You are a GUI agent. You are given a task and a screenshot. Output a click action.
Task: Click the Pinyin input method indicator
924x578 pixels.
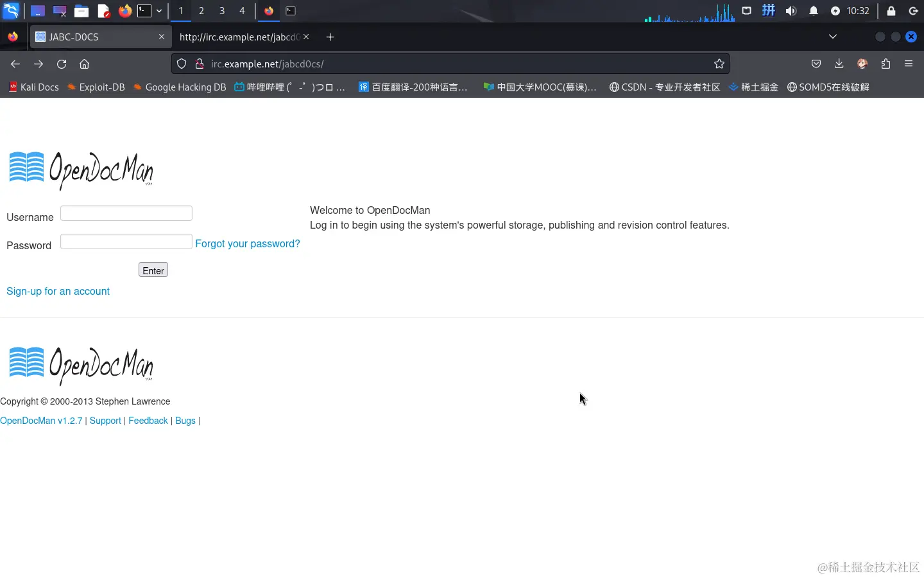coord(769,11)
